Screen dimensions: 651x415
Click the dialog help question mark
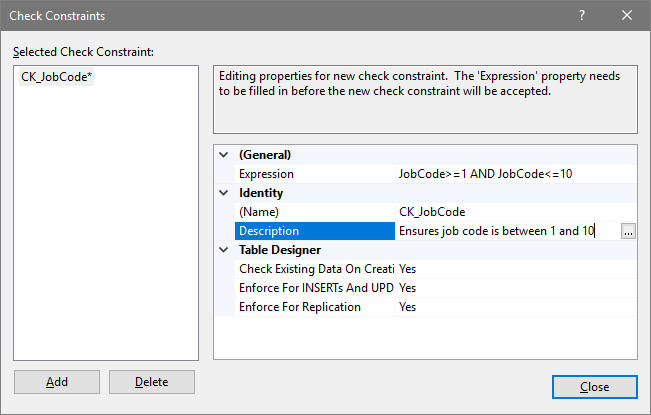pos(582,16)
